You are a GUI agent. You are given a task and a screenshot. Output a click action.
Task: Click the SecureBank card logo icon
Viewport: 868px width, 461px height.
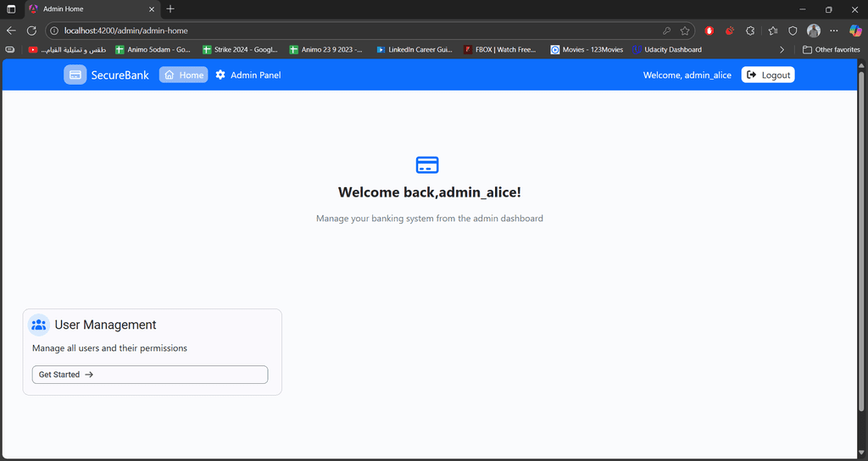[x=75, y=75]
